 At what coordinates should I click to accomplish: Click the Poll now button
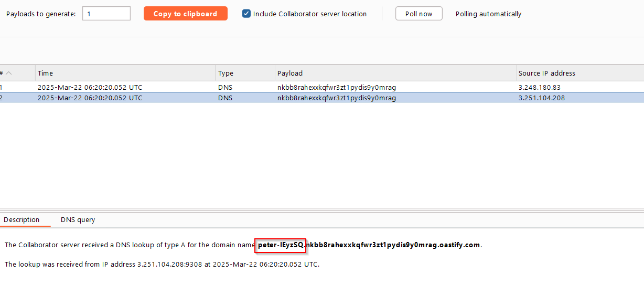(x=418, y=14)
